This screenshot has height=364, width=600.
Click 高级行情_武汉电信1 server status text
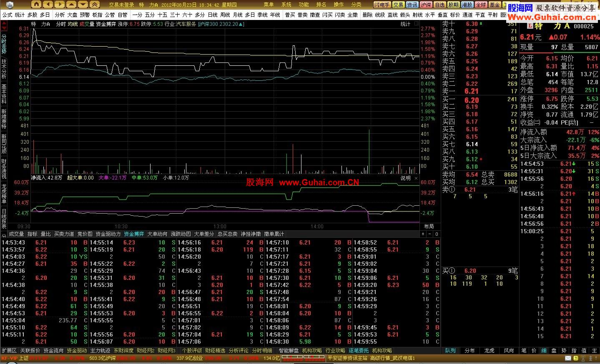[392, 358]
